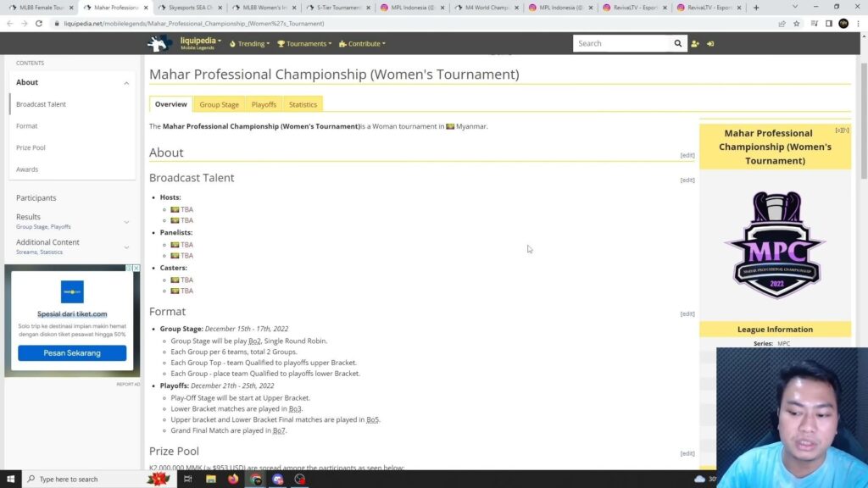The image size is (868, 488).
Task: Click the Liquipedia search input field
Action: [623, 43]
